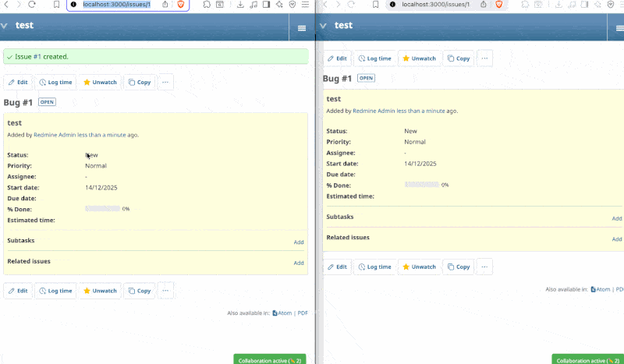Click Edit button in left window top toolbar
624x364 pixels.
click(x=18, y=82)
